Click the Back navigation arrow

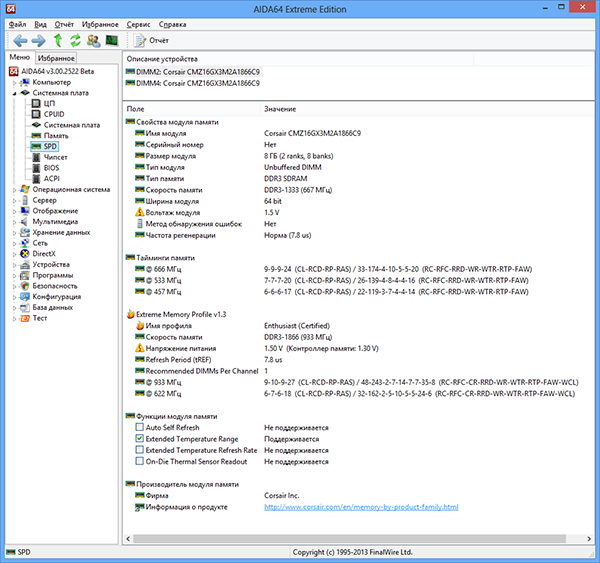coord(20,40)
